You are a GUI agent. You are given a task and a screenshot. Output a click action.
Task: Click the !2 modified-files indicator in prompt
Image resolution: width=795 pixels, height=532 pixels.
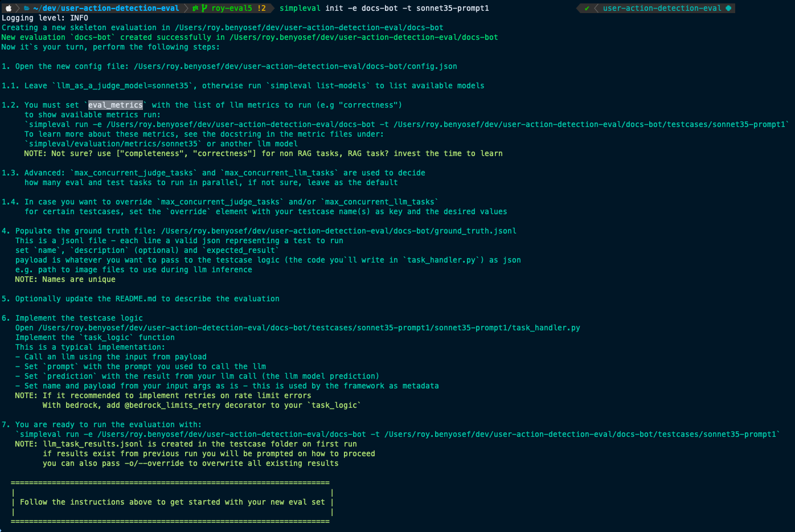click(x=261, y=8)
